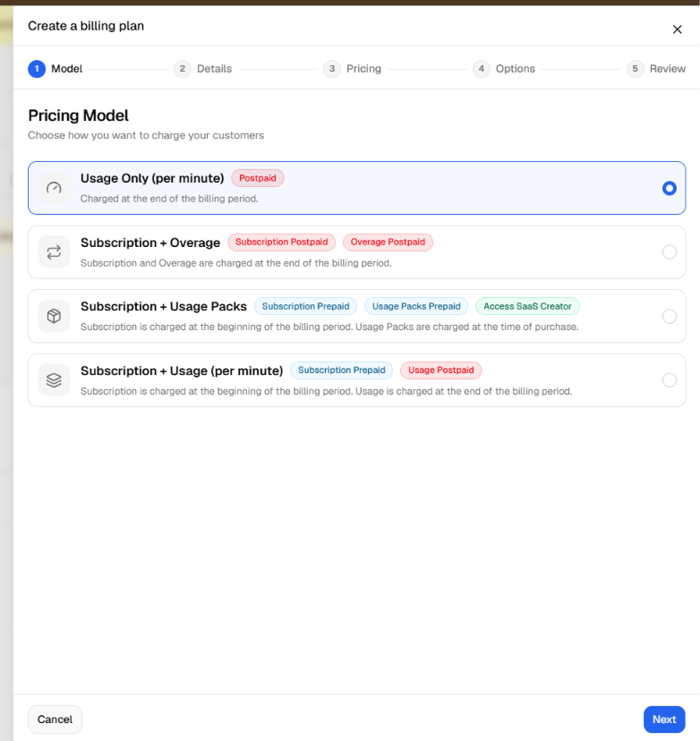Image resolution: width=700 pixels, height=741 pixels.
Task: Click the stacked layers icon for Subscription + Usage
Action: (54, 380)
